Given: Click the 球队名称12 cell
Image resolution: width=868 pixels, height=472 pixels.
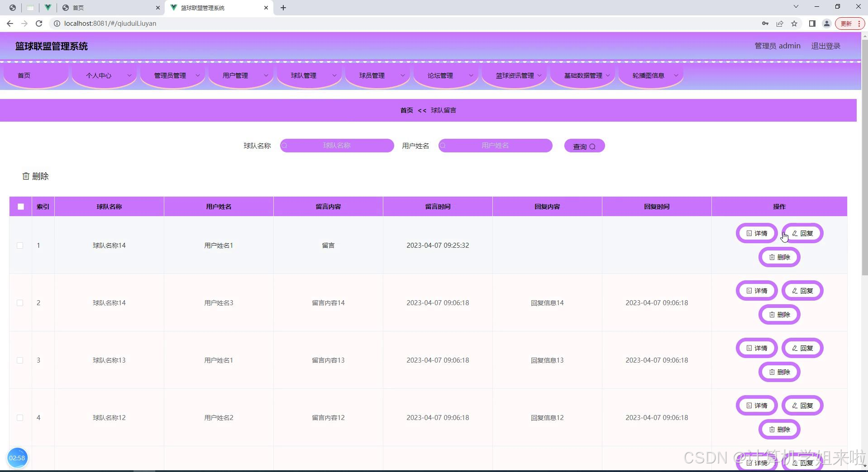Looking at the screenshot, I should [x=109, y=418].
